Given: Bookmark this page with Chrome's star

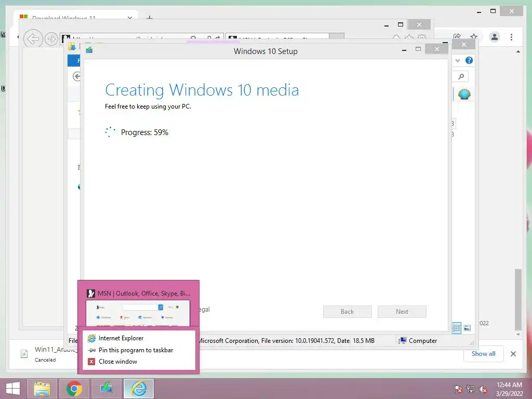Looking at the screenshot, I should (x=474, y=37).
